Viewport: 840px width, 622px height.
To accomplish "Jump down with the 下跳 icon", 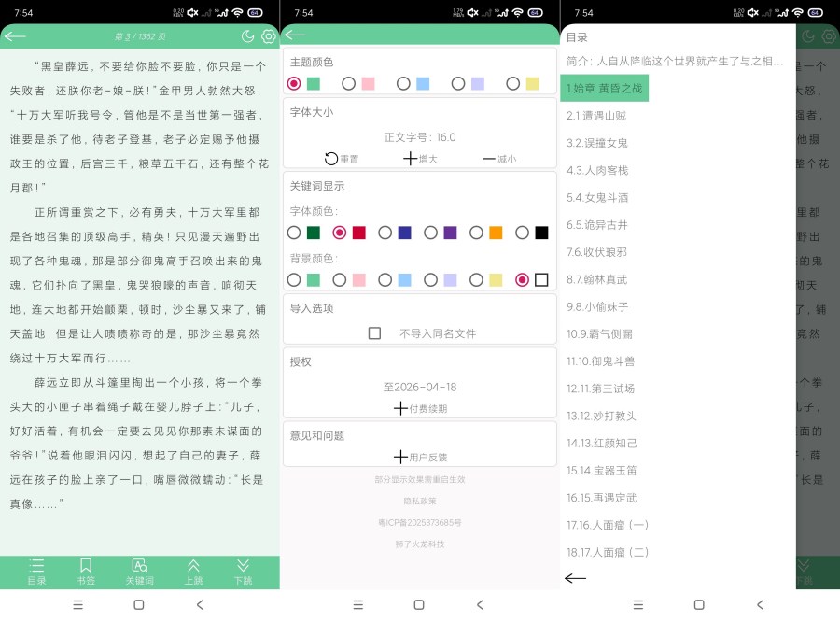I will coord(243,571).
